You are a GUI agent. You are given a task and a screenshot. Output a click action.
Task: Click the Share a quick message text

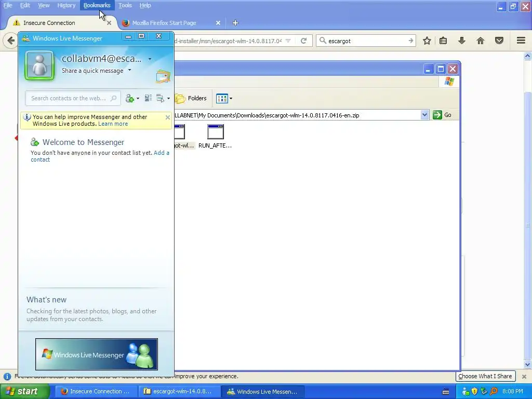click(92, 71)
